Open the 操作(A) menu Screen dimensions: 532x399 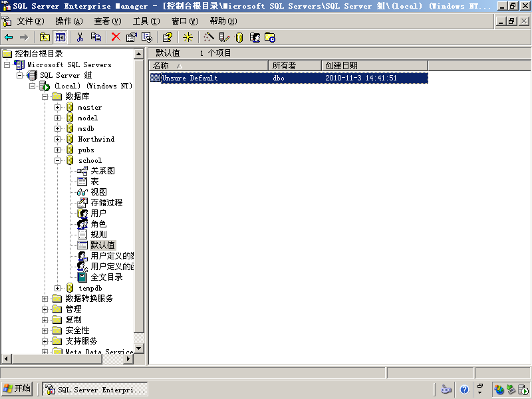(69, 21)
